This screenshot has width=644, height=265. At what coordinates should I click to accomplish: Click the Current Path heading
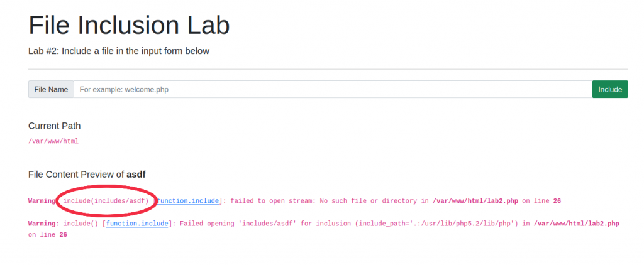(54, 126)
